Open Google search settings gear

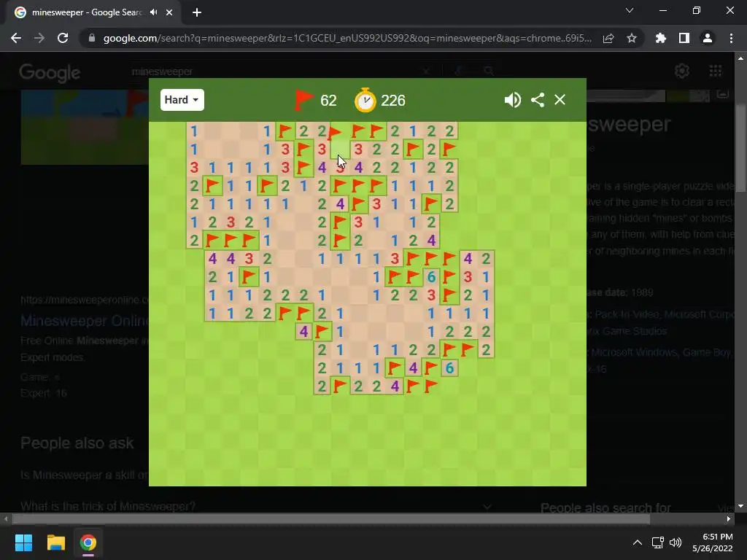tap(682, 71)
